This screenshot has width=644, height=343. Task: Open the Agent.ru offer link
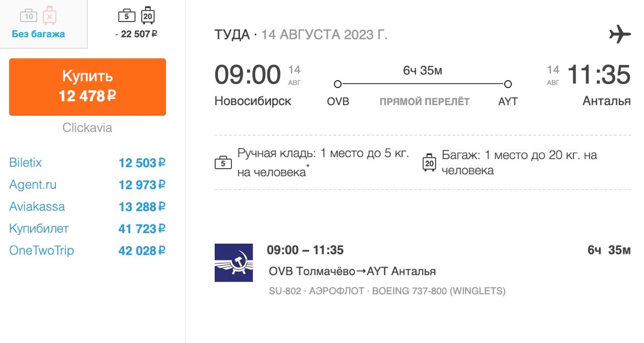(x=33, y=185)
